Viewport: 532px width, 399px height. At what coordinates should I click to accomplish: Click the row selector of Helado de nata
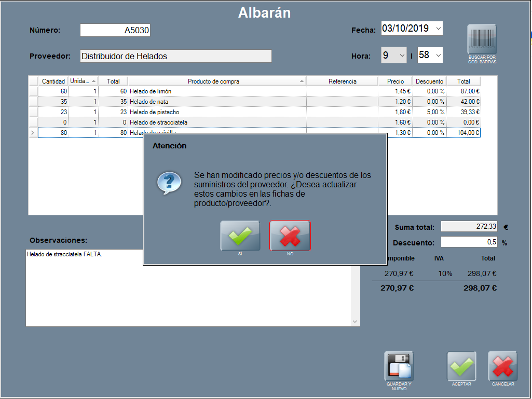coord(33,102)
